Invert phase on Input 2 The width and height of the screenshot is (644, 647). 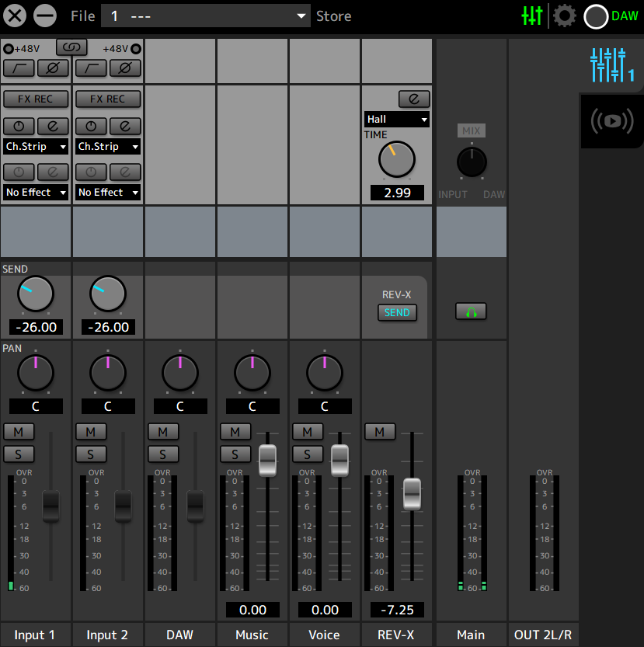click(125, 68)
